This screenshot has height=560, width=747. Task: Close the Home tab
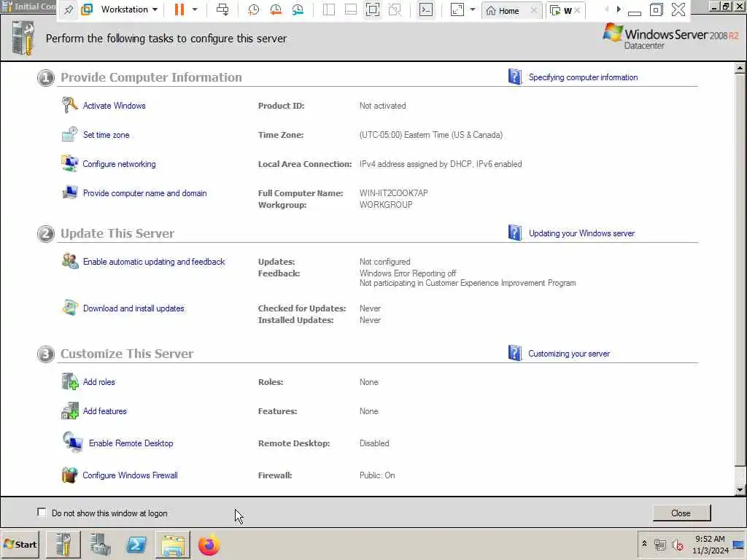coord(533,10)
